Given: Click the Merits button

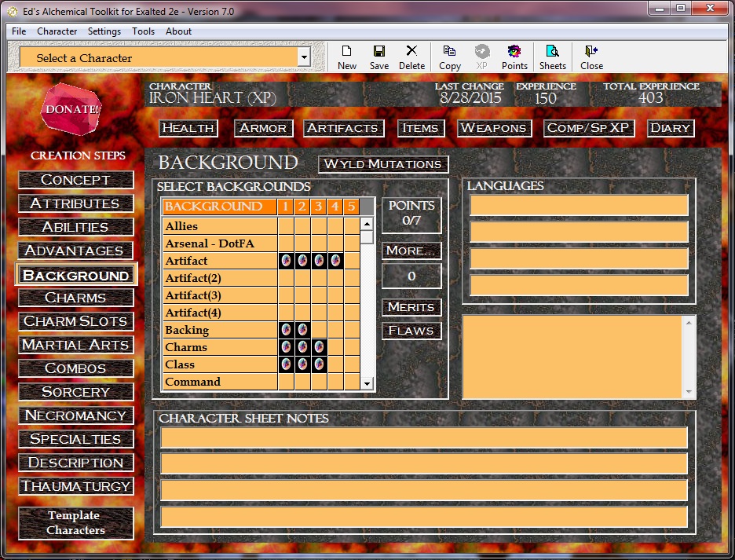Looking at the screenshot, I should (411, 307).
